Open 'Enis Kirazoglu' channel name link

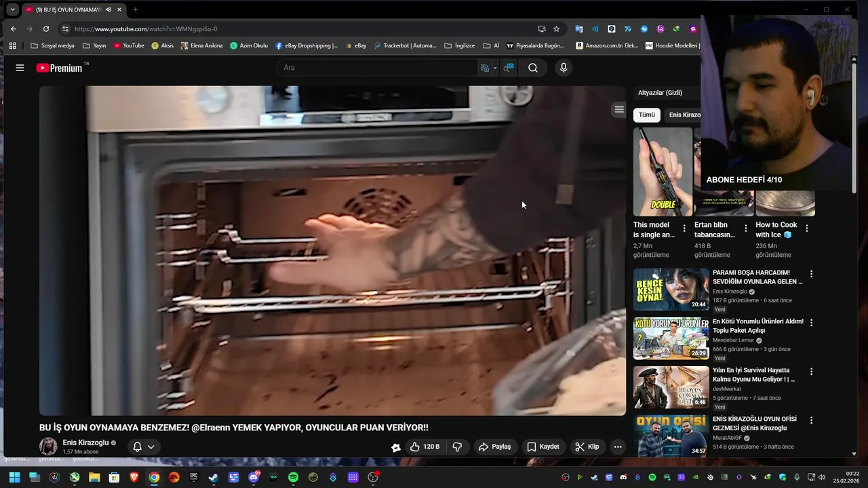tap(85, 443)
